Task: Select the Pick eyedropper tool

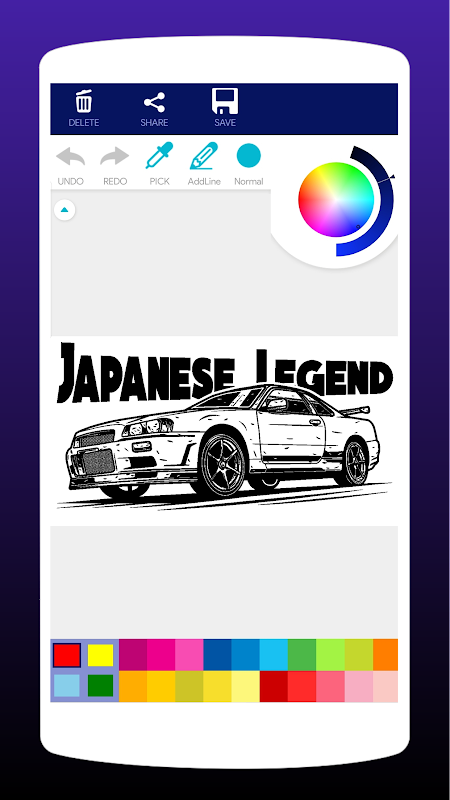Action: pos(159,156)
